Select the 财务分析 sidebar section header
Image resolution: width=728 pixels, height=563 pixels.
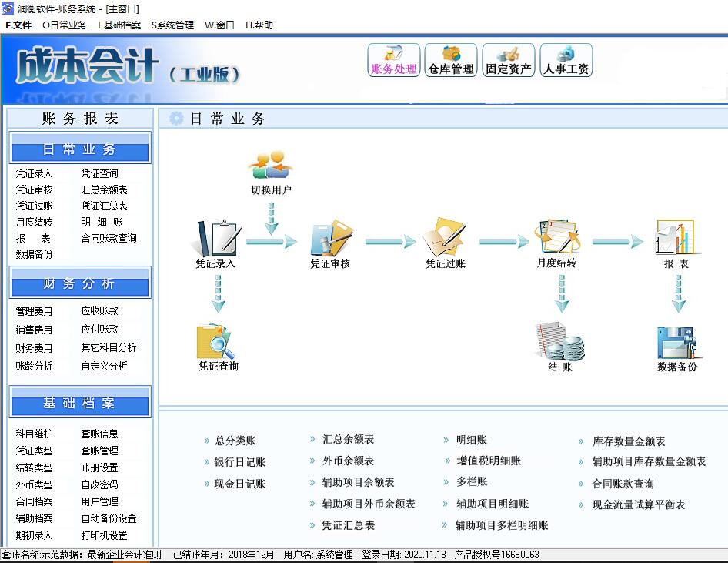[x=80, y=283]
